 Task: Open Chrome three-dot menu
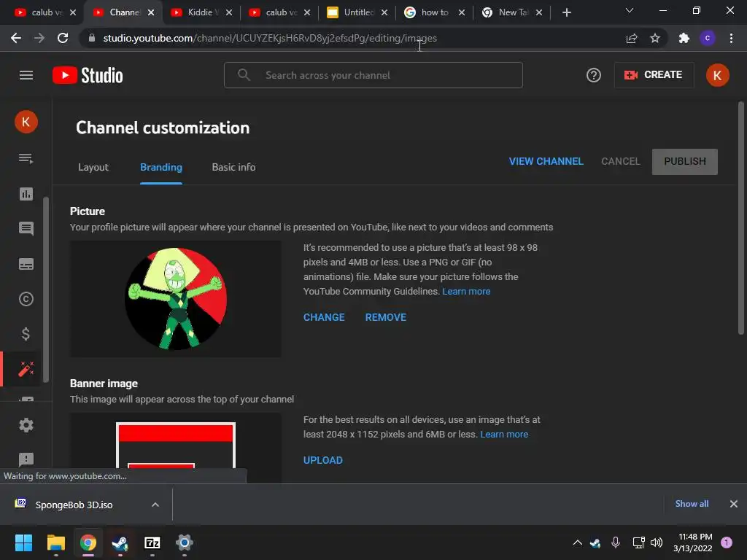click(731, 38)
